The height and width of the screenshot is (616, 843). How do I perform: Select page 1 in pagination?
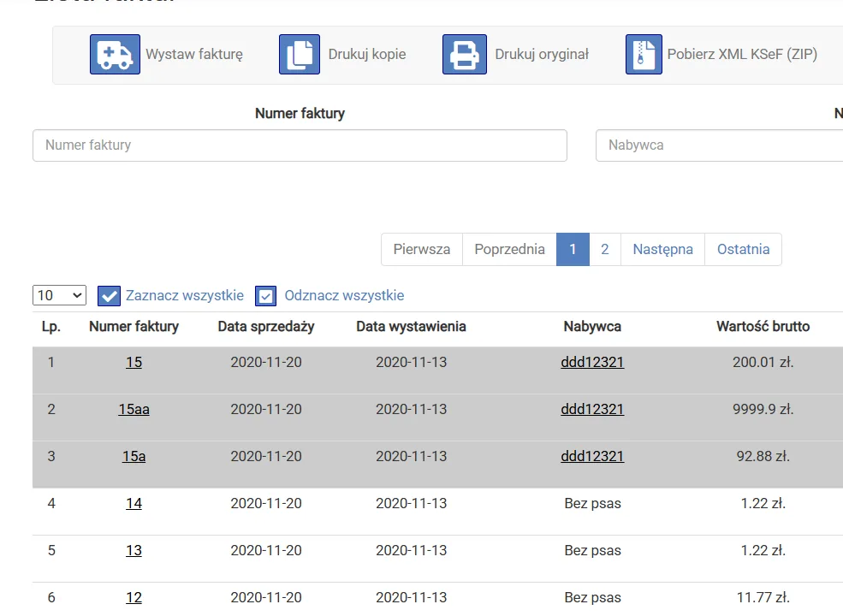[573, 250]
